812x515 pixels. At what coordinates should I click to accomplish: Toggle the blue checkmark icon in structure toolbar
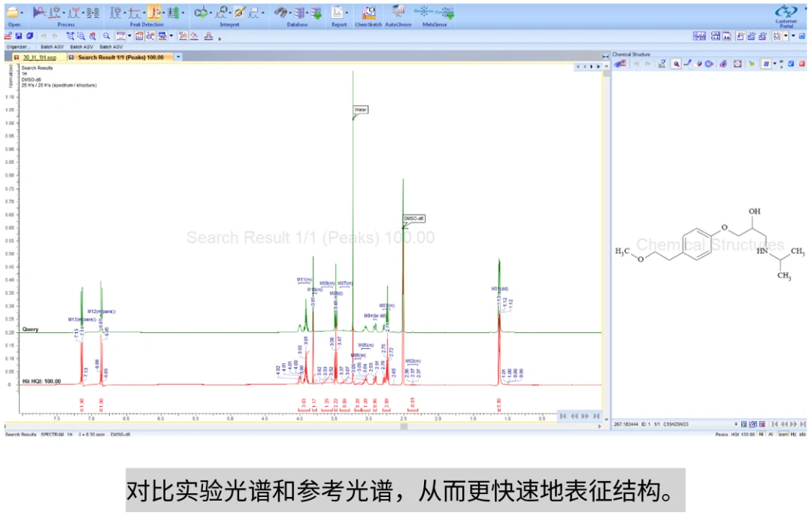791,64
